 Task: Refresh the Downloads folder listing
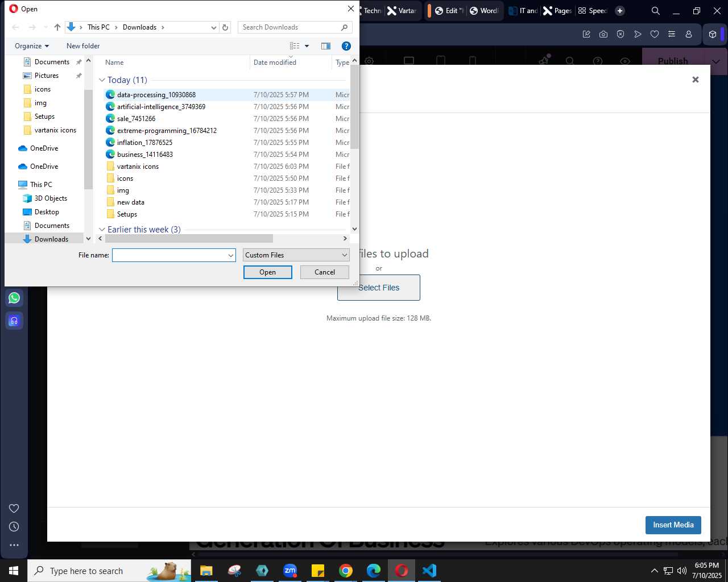(x=225, y=27)
